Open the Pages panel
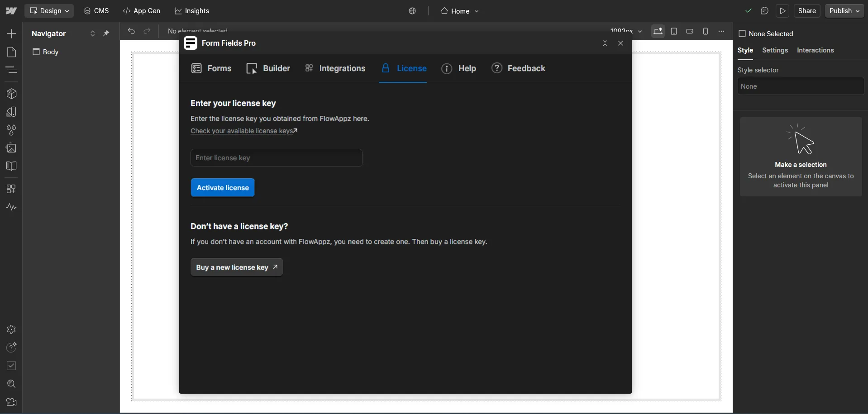The height and width of the screenshot is (414, 868). (11, 52)
